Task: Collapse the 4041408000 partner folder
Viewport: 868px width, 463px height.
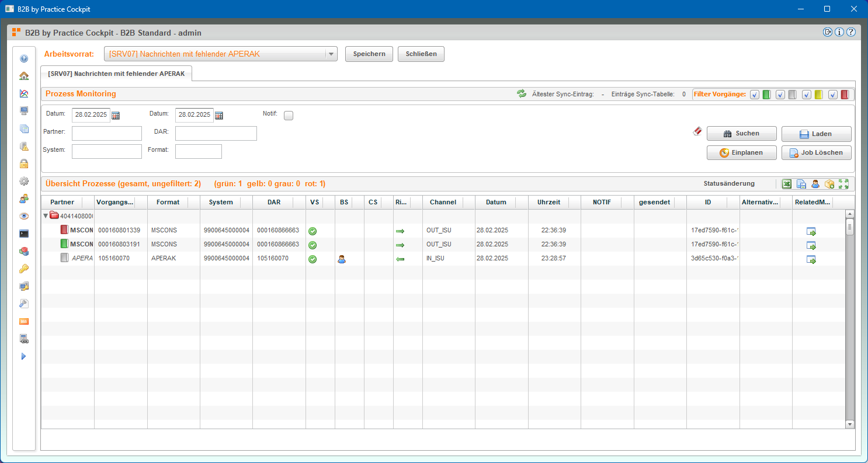Action: [46, 215]
